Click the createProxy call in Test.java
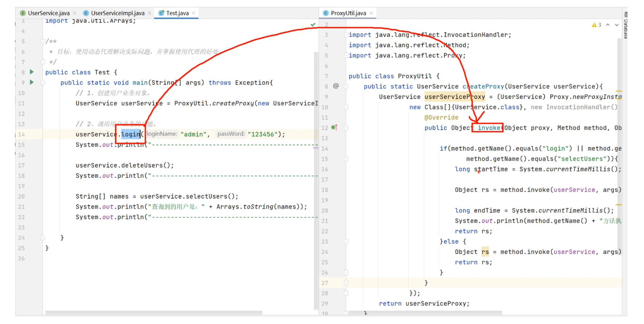644x324 pixels. [x=233, y=103]
